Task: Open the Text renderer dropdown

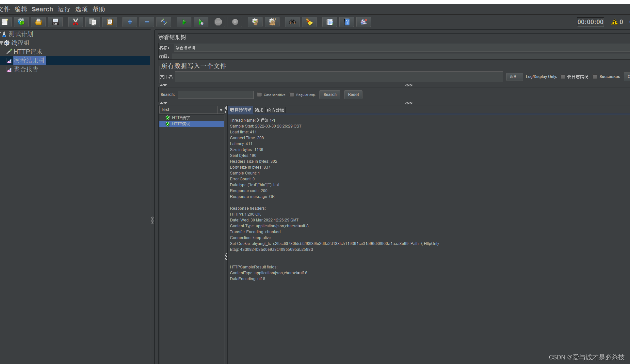Action: pos(221,110)
